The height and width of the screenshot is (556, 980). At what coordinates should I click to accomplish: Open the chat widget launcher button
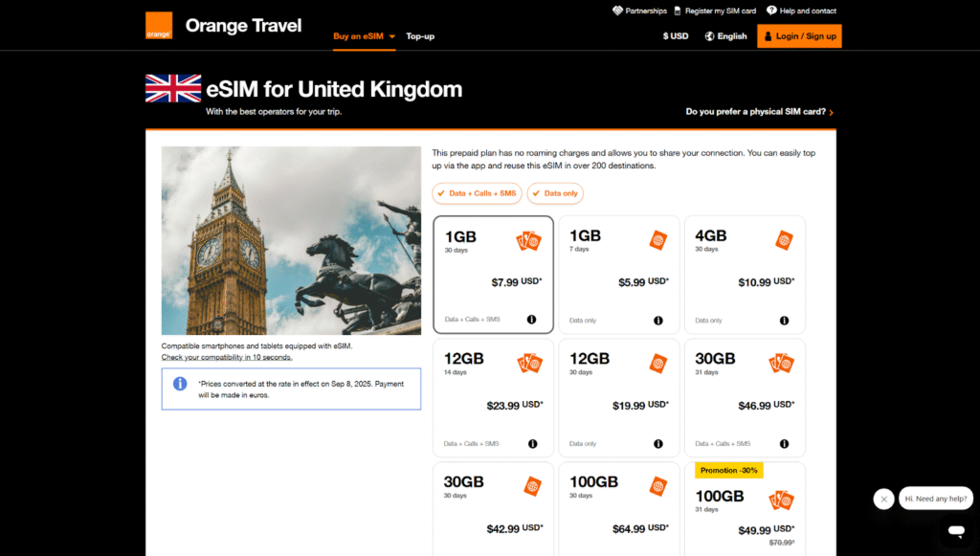956,531
